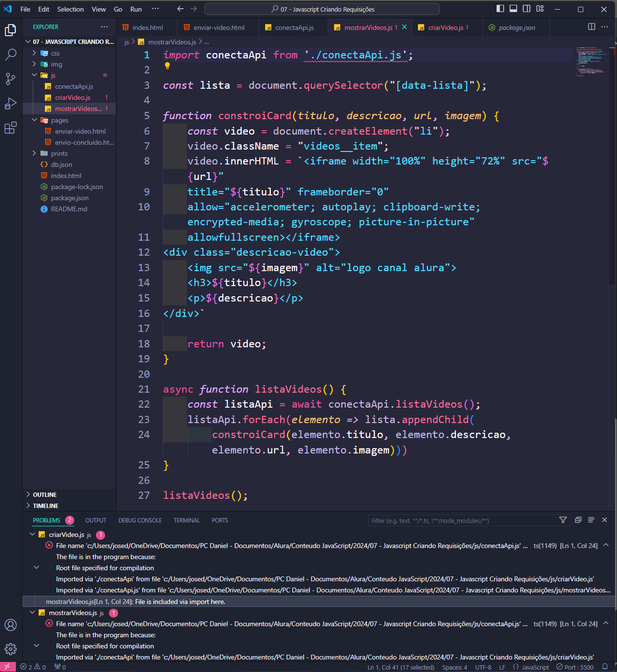Switch to index.html editor tab

(147, 27)
